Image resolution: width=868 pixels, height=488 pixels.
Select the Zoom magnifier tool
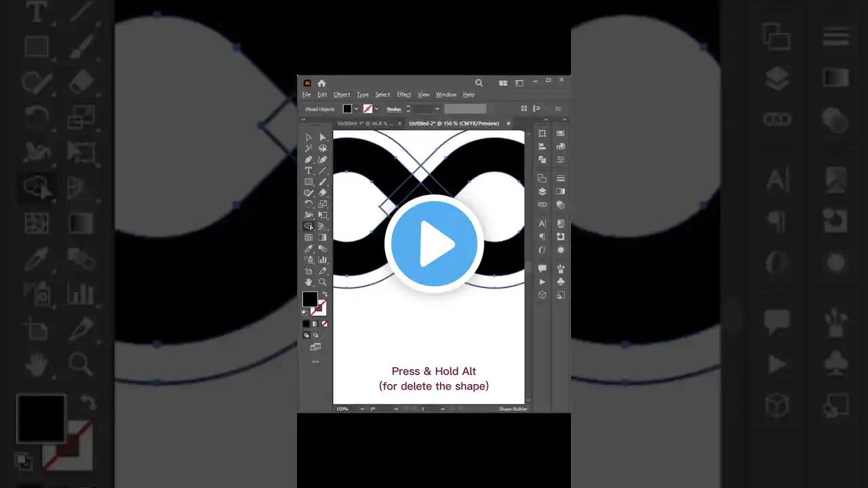pyautogui.click(x=323, y=282)
